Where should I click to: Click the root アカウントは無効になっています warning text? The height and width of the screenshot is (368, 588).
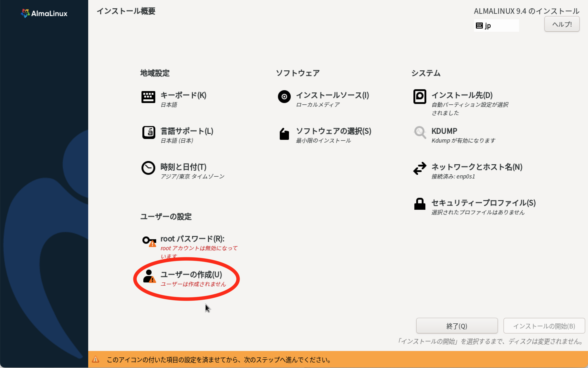[x=199, y=252]
